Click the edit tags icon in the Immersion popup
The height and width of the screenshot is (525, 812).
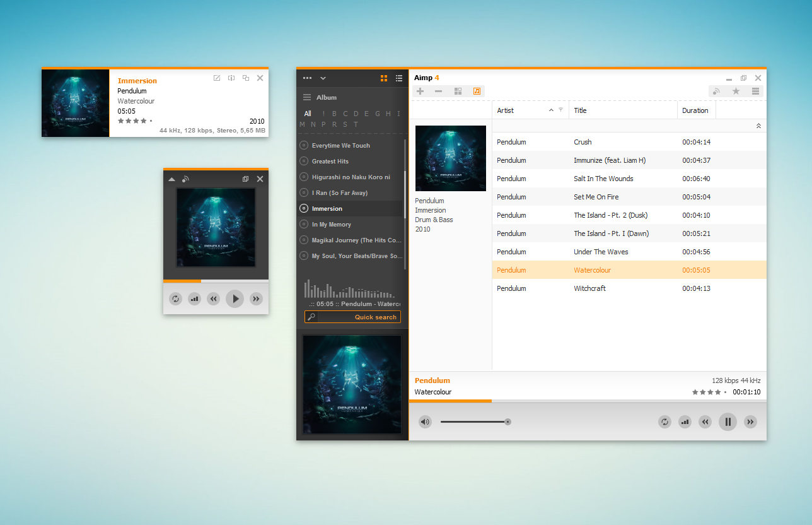[217, 78]
